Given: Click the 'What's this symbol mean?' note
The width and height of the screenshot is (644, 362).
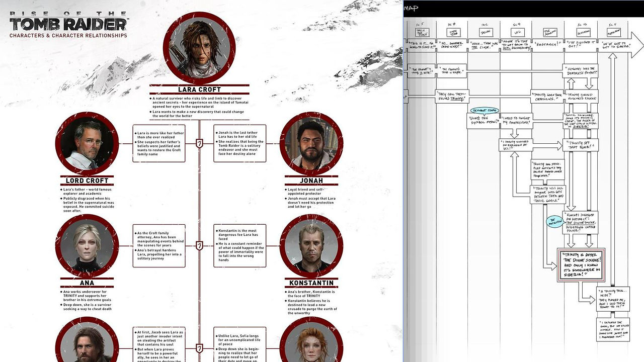Looking at the screenshot, I should coord(484,121).
